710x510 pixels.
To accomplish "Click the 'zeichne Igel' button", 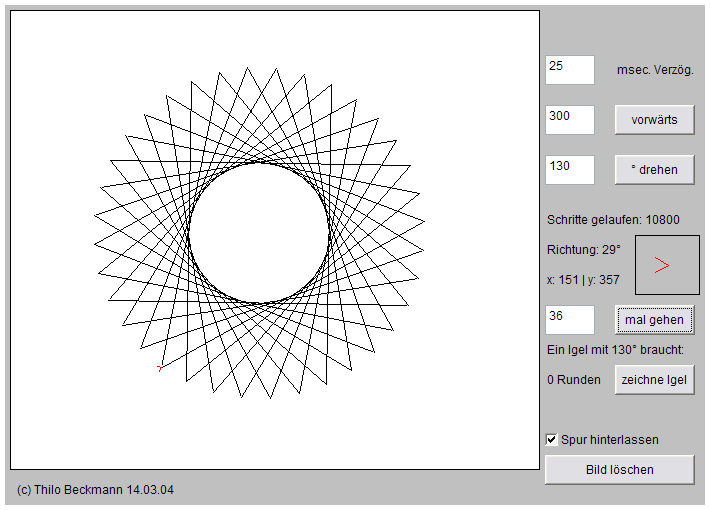I will 654,380.
